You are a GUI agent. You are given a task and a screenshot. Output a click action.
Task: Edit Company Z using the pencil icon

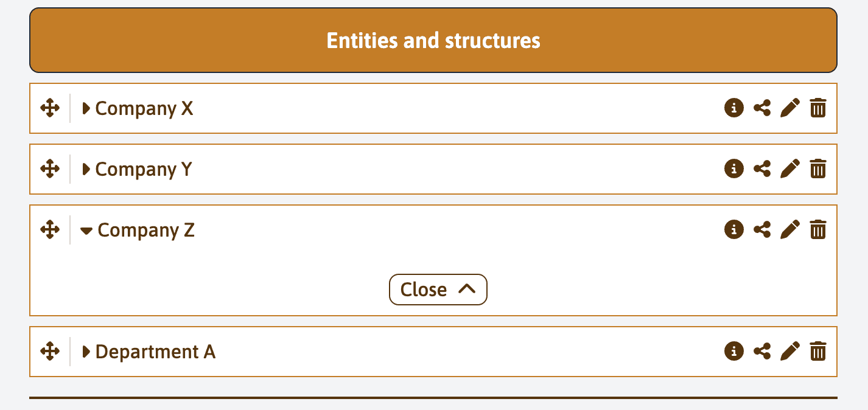pyautogui.click(x=790, y=229)
